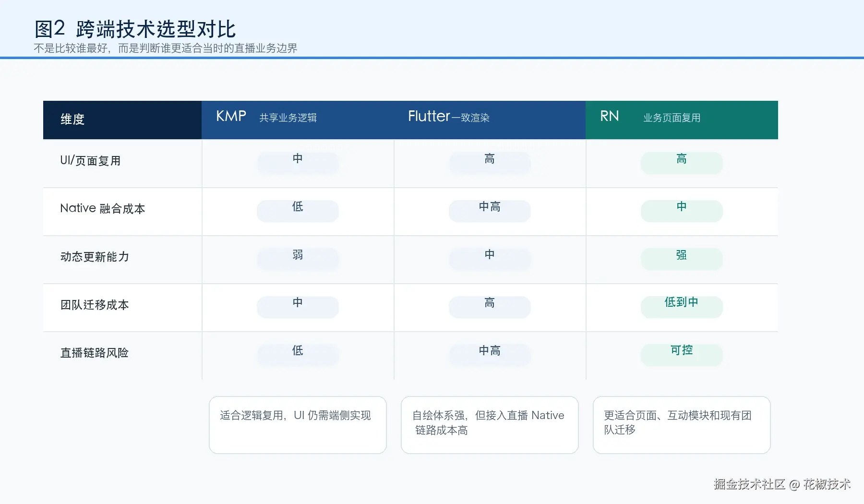The height and width of the screenshot is (504, 864).
Task: Click the KMP "低" pill in Native 融合成本 row
Action: (x=298, y=211)
